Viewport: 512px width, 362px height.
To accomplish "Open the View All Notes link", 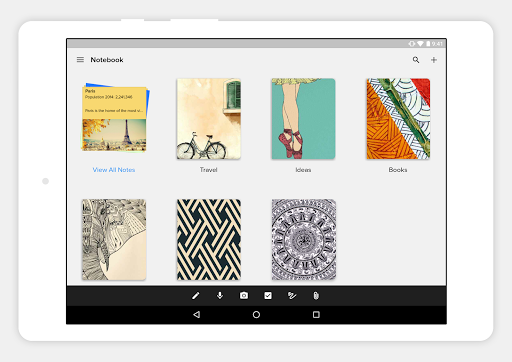I will coord(114,170).
